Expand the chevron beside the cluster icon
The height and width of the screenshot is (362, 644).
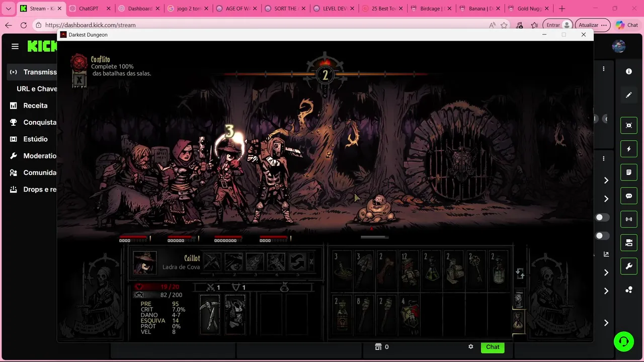coord(606,291)
